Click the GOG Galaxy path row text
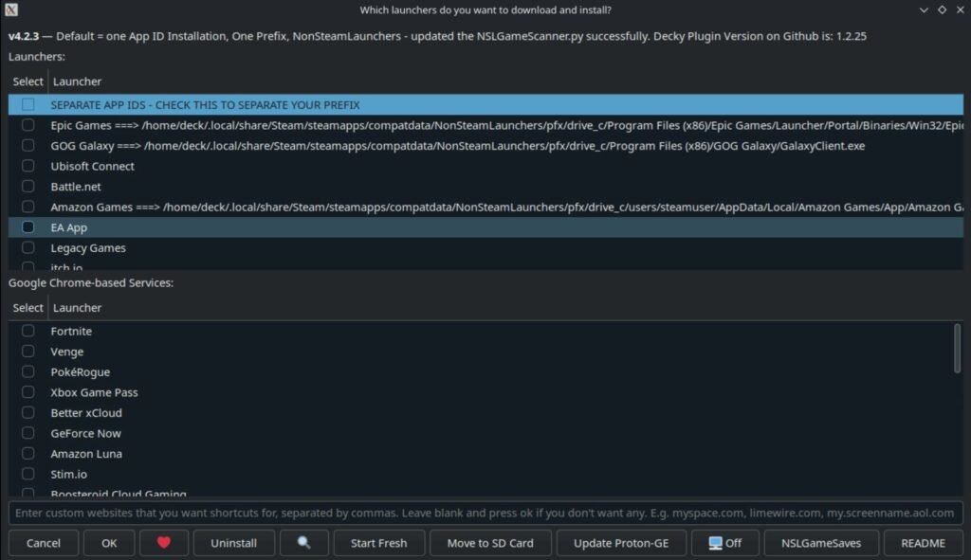Viewport: 971px width, 560px height. click(x=458, y=145)
